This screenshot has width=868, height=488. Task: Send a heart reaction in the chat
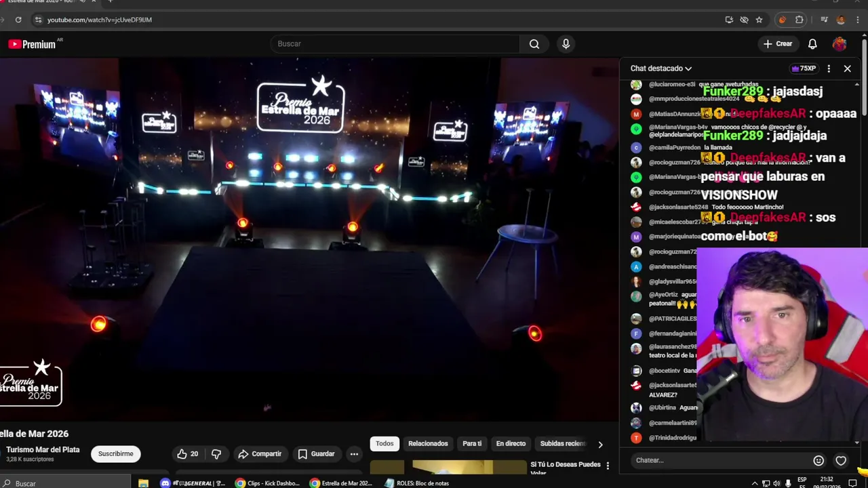841,461
